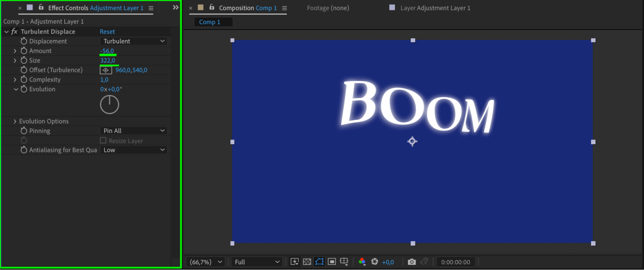Click the Reset Exposure aperture icon
This screenshot has height=270, width=644.
(x=374, y=262)
